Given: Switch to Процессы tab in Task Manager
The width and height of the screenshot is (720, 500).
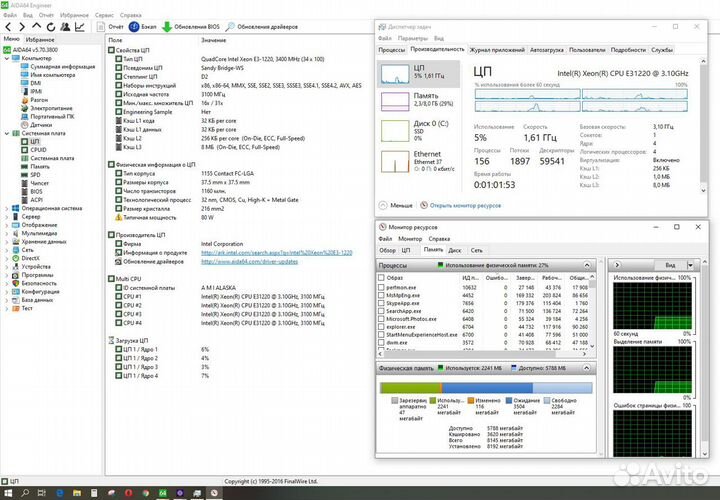Looking at the screenshot, I should 391,50.
